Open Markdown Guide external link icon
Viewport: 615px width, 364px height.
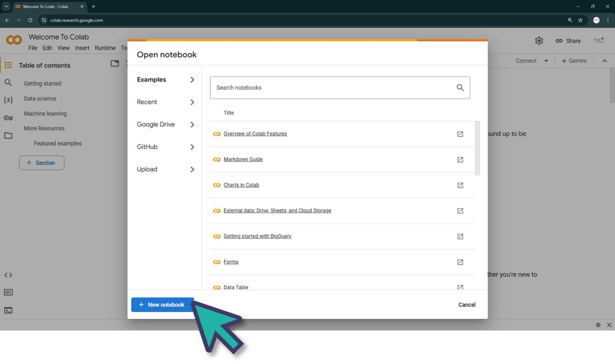coord(460,160)
